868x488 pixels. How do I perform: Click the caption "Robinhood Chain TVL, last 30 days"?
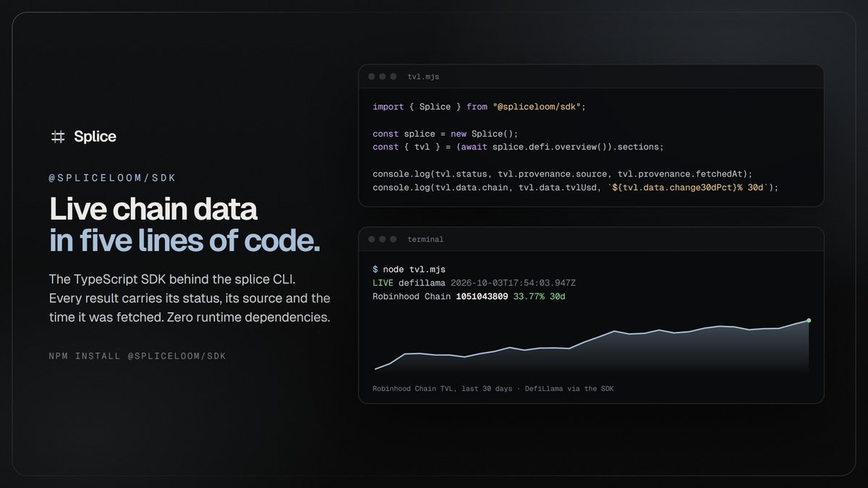[442, 389]
